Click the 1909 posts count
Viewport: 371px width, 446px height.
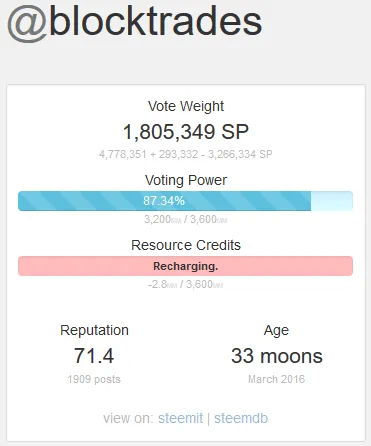[94, 379]
